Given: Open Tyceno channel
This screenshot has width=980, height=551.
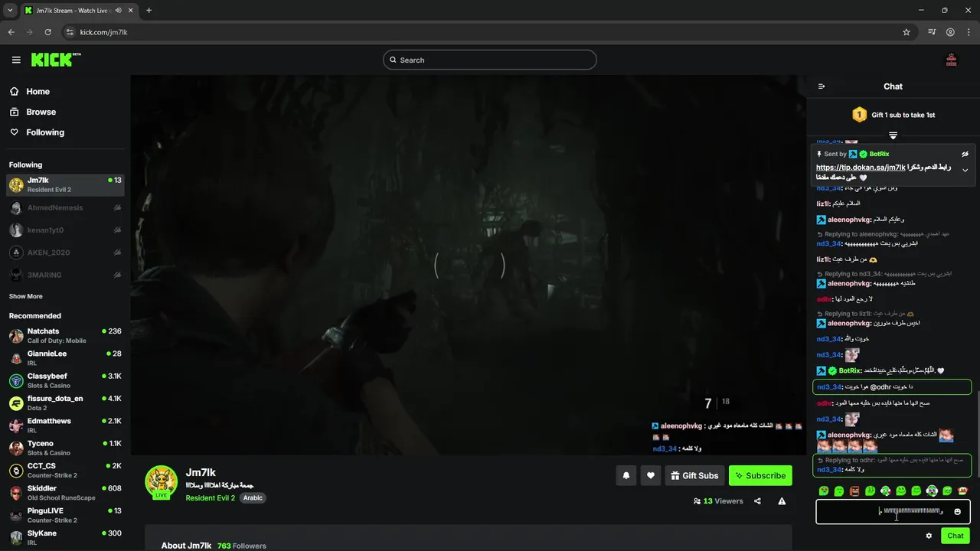Looking at the screenshot, I should point(65,448).
